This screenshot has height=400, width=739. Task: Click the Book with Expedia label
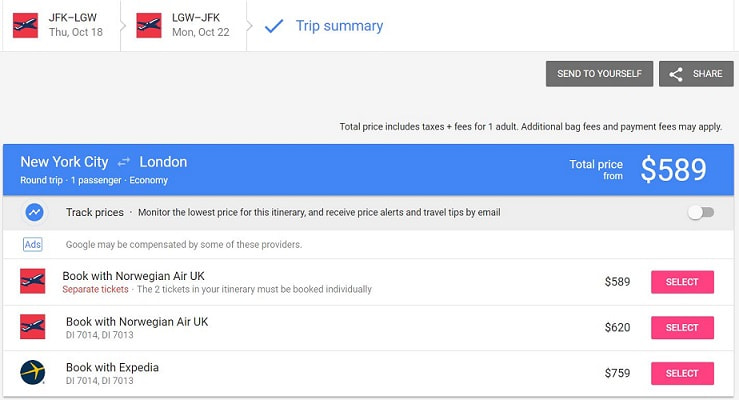[x=112, y=367]
